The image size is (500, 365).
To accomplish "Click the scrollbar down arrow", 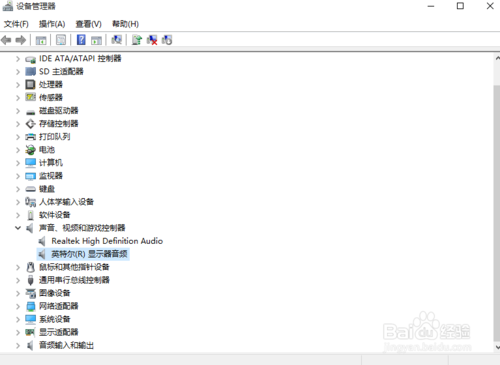I will (497, 347).
